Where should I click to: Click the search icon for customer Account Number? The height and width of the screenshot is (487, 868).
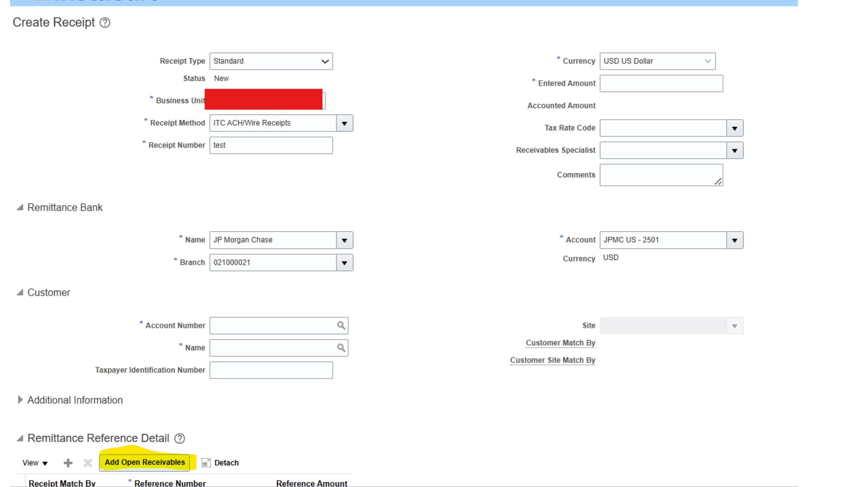click(x=341, y=325)
